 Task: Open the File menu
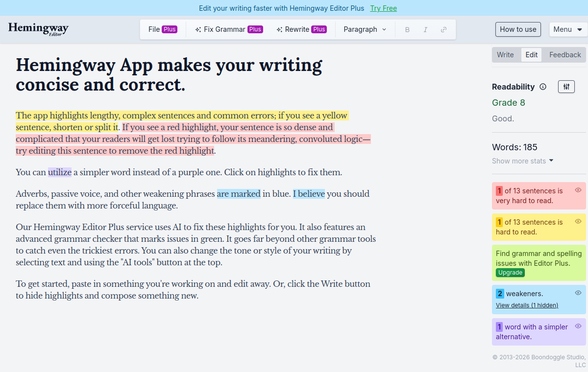pos(163,29)
